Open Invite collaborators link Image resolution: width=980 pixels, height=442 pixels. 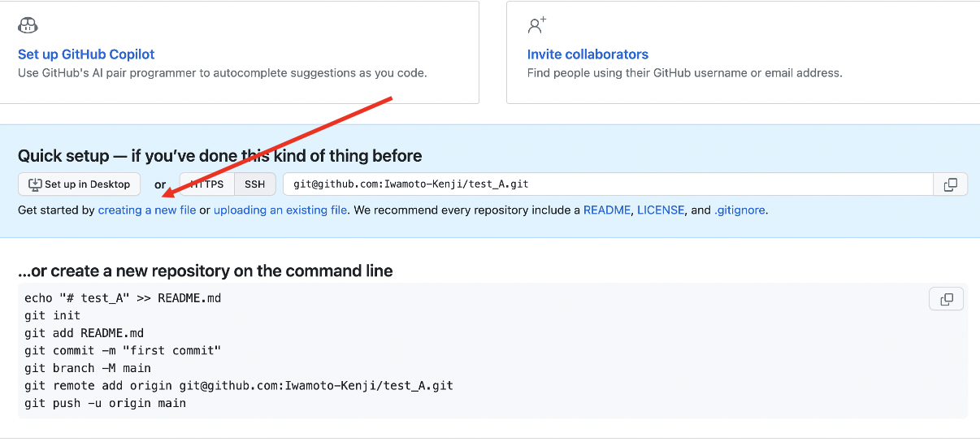[x=588, y=54]
